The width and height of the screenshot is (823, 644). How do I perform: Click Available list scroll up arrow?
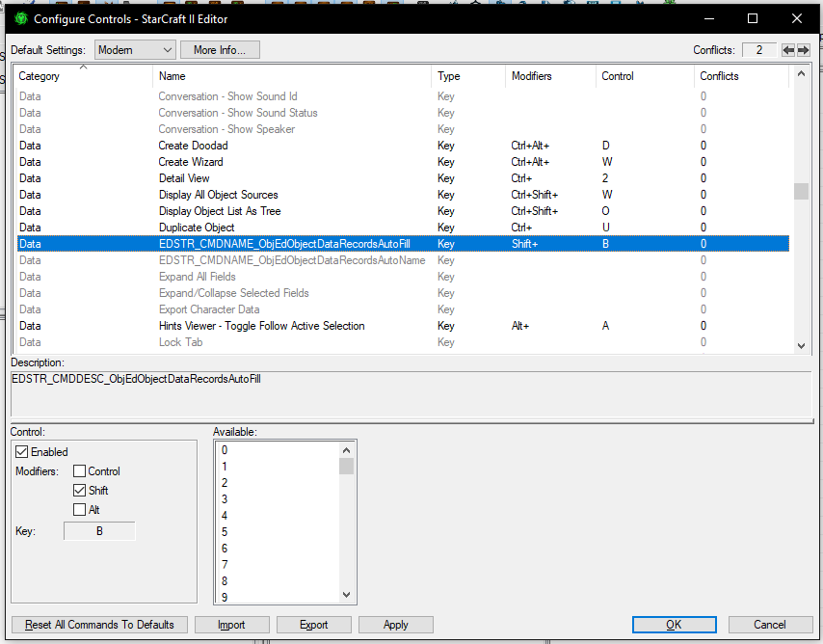[x=346, y=450]
